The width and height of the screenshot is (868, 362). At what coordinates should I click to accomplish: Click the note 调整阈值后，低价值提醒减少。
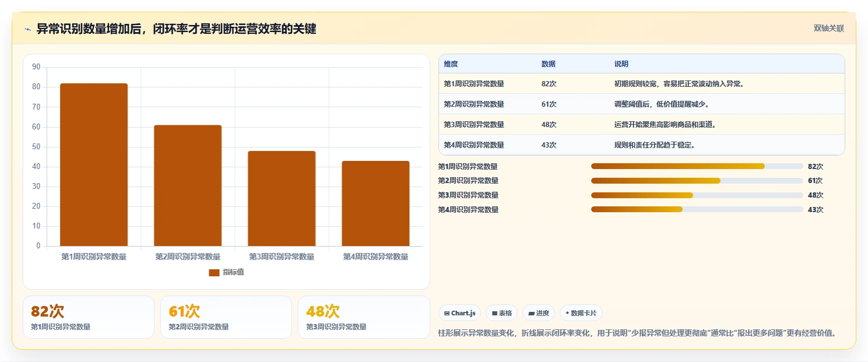tap(662, 104)
